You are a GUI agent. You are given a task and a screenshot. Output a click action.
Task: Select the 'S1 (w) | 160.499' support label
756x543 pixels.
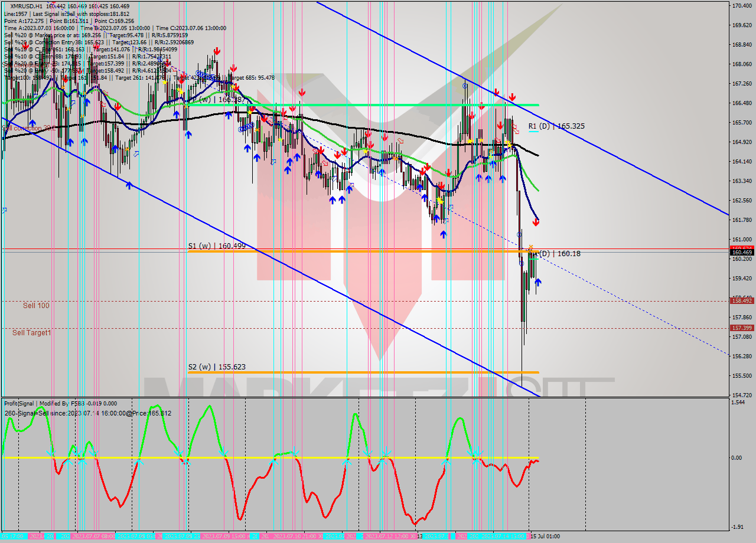216,246
